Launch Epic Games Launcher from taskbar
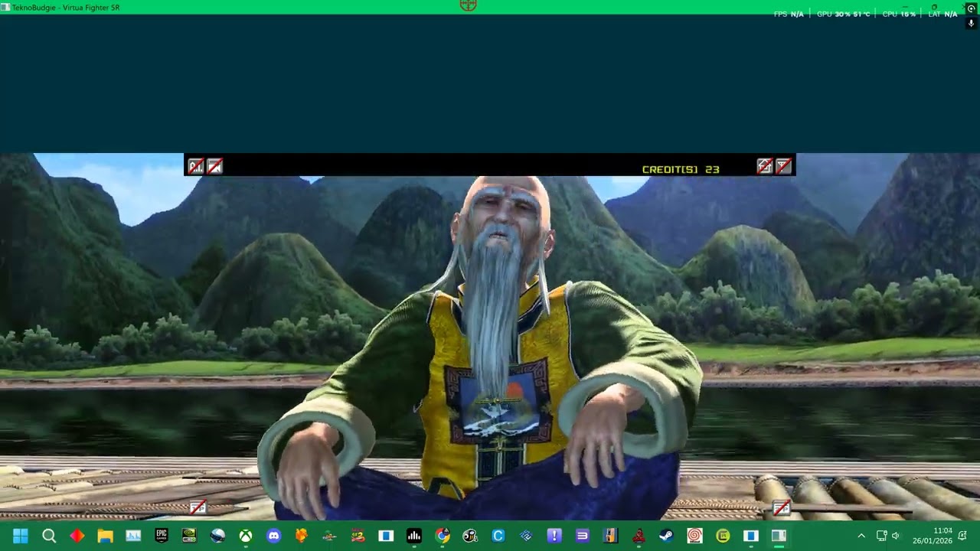 tap(162, 536)
